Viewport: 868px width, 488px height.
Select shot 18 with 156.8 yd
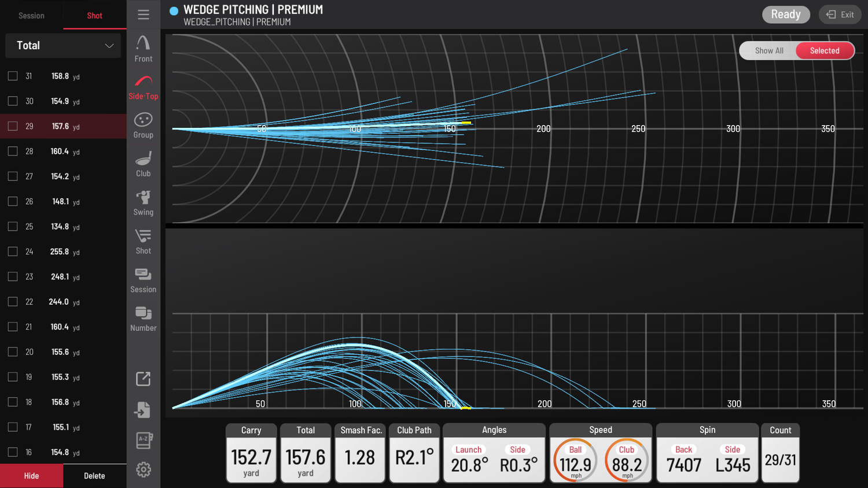[63, 402]
